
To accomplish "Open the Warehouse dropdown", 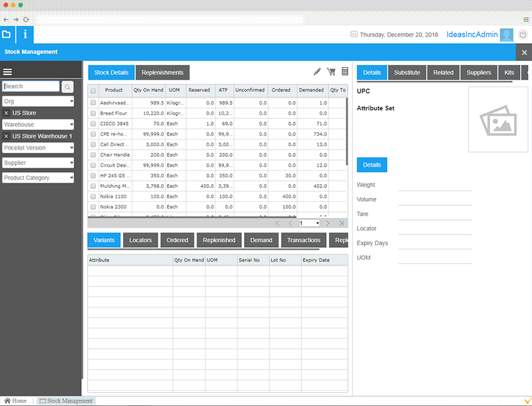I will (38, 124).
